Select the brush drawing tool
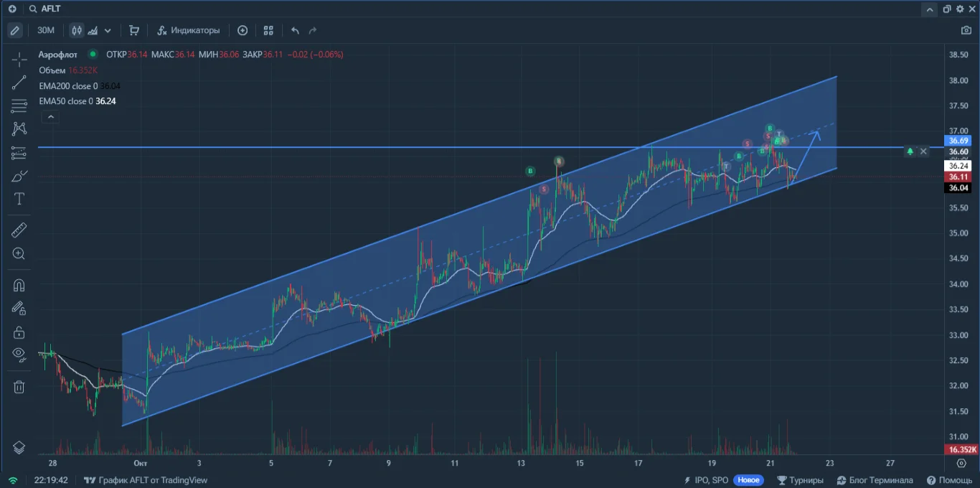 click(x=19, y=176)
